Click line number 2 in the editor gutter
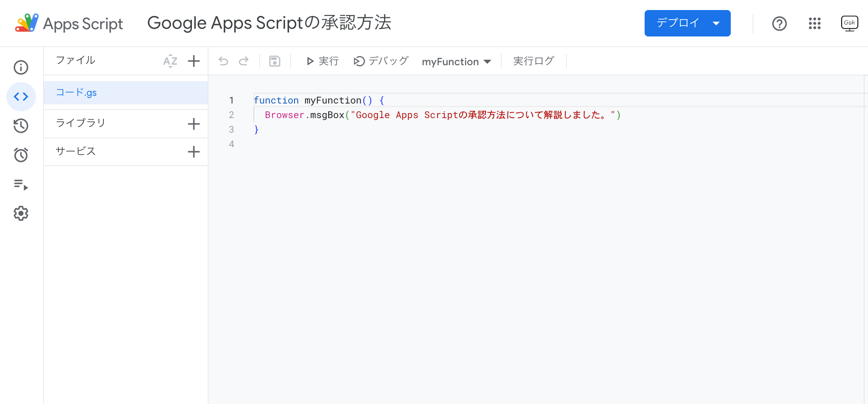This screenshot has width=868, height=404. (x=232, y=115)
